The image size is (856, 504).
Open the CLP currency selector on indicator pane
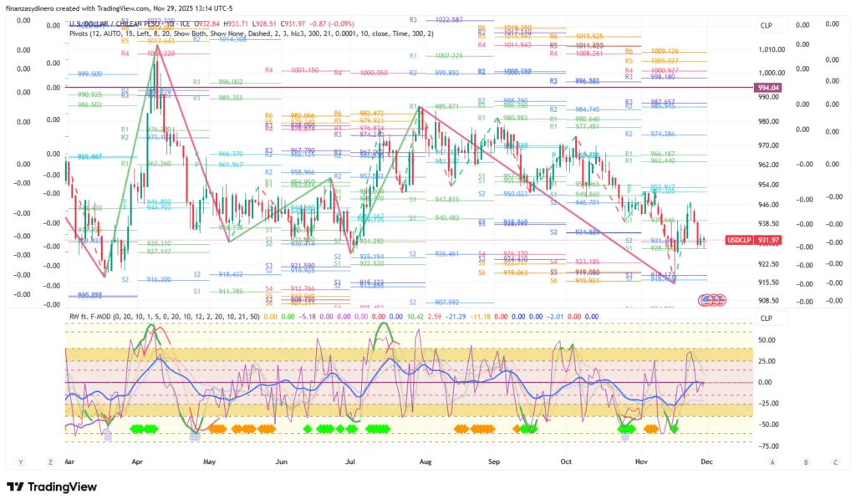[767, 318]
